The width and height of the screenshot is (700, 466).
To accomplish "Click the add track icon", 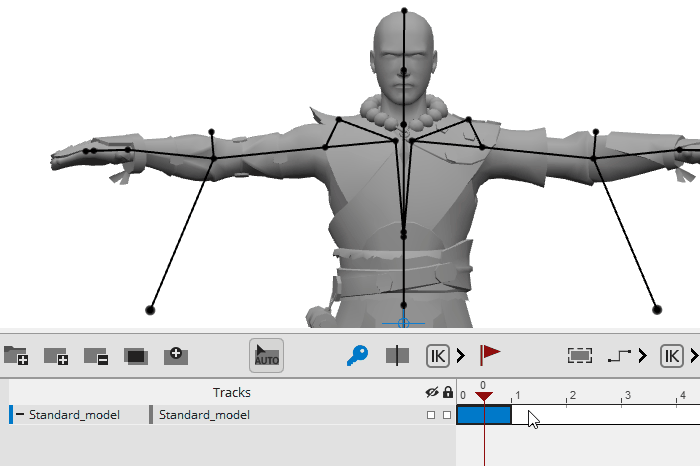I will click(x=56, y=355).
